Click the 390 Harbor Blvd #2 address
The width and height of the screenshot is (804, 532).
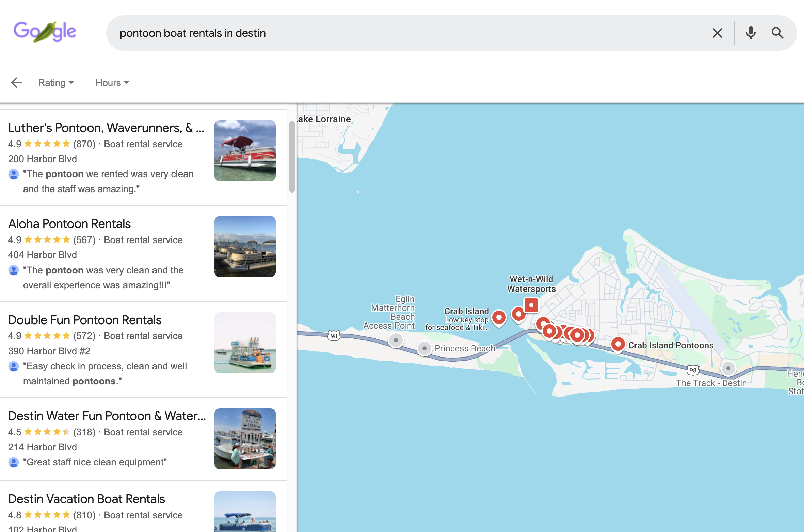point(49,351)
